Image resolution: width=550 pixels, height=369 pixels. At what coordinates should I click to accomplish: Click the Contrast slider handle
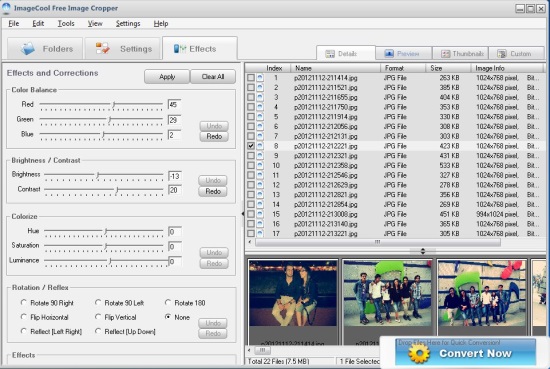click(117, 190)
